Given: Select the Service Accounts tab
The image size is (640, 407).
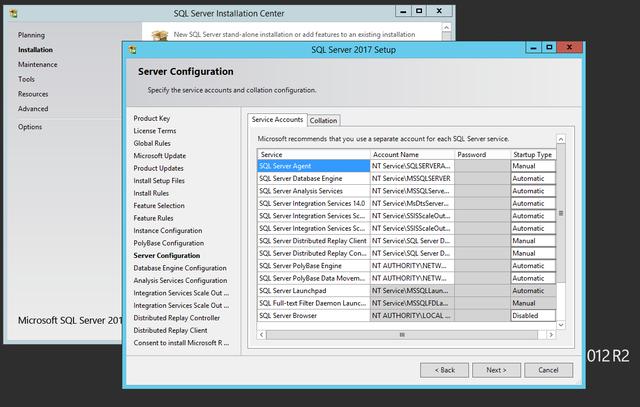Looking at the screenshot, I should (x=277, y=119).
